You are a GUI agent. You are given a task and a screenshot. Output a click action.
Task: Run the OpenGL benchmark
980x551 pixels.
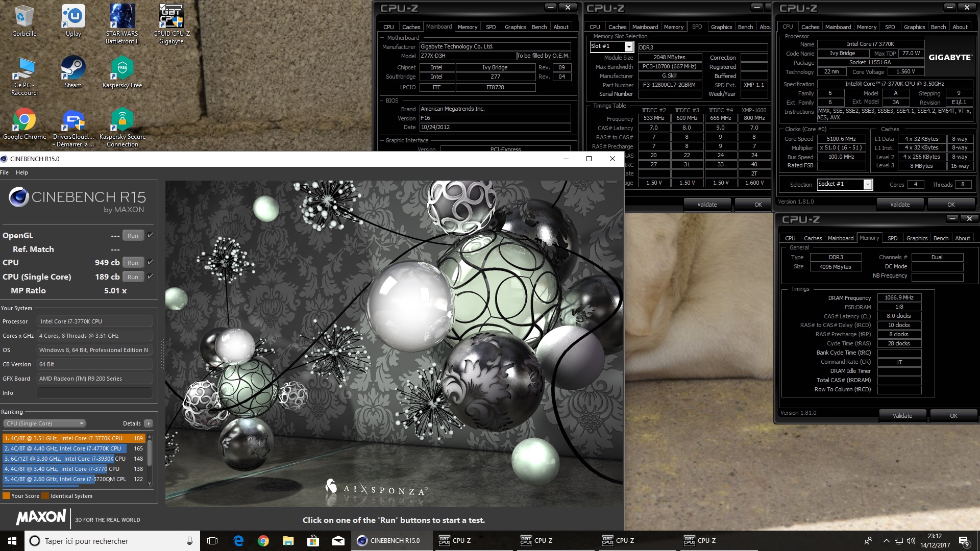click(133, 236)
